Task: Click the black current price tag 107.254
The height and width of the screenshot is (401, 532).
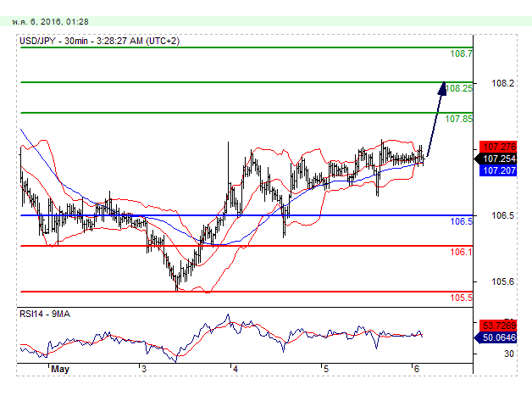Action: click(496, 159)
